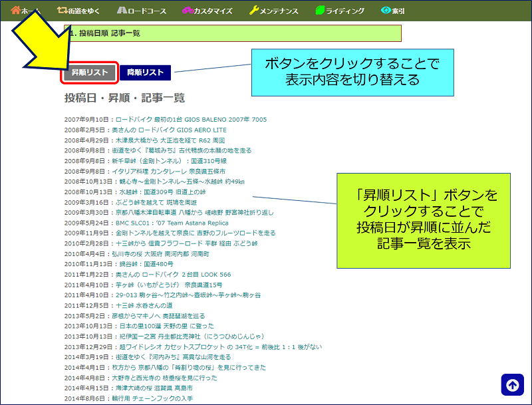Click the yellow wrench Maintenance icon
The image size is (532, 405).
[x=254, y=10]
